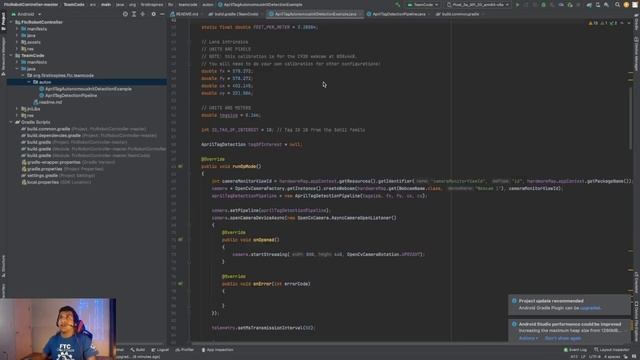Image resolution: width=640 pixels, height=360 pixels.
Task: Open the Project tool window stripe
Action: pos(3,21)
